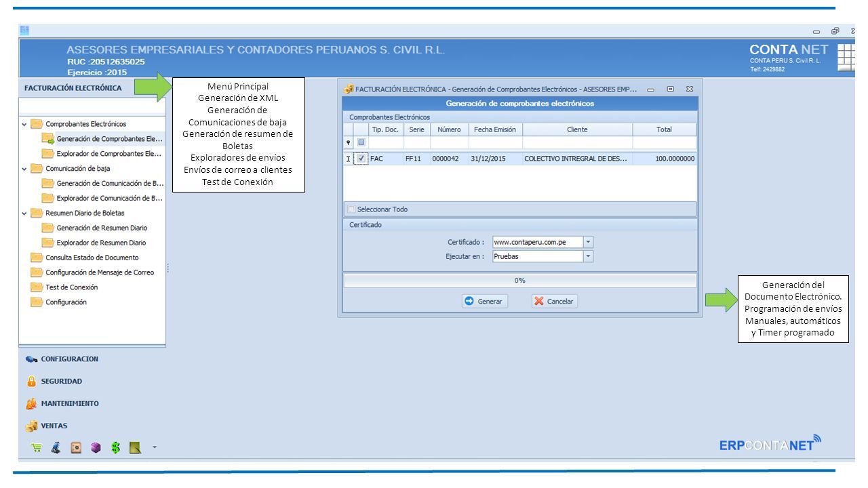Click the Comunicación de baja folder icon
The height and width of the screenshot is (488, 868).
point(37,169)
